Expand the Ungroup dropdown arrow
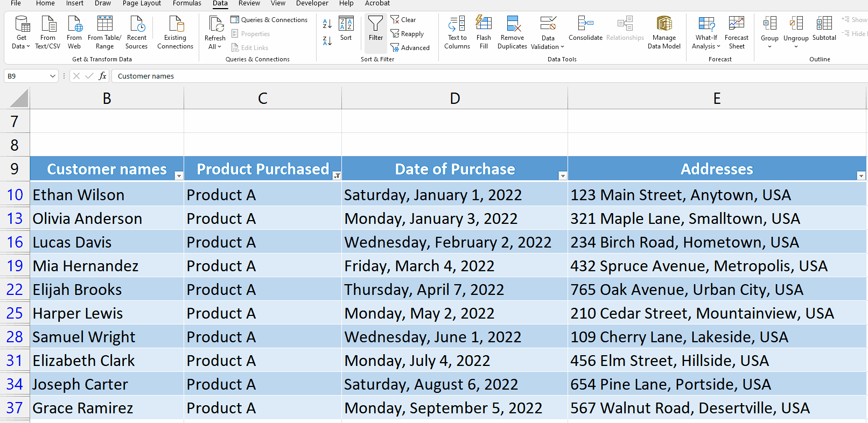The height and width of the screenshot is (423, 868). coord(796,47)
